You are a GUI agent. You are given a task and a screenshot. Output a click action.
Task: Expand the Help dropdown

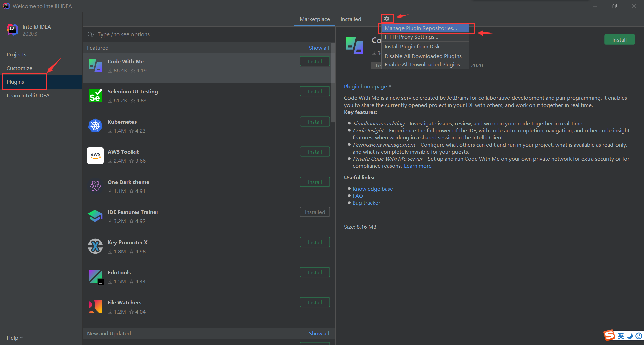click(15, 338)
